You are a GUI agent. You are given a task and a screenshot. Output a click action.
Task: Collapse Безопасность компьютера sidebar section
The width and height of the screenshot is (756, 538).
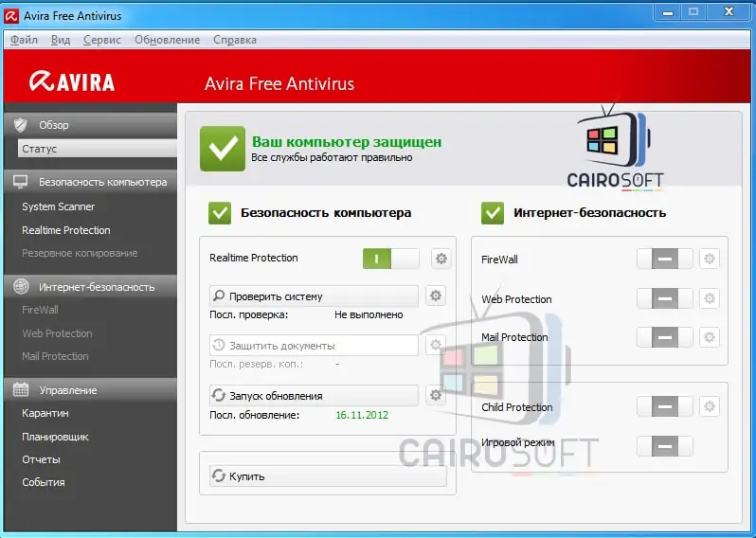click(90, 182)
